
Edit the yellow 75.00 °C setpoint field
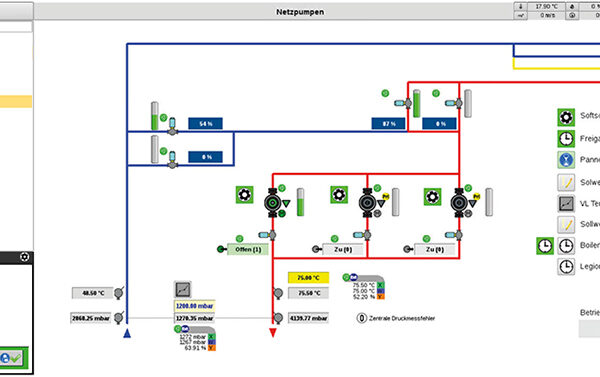pos(308,277)
